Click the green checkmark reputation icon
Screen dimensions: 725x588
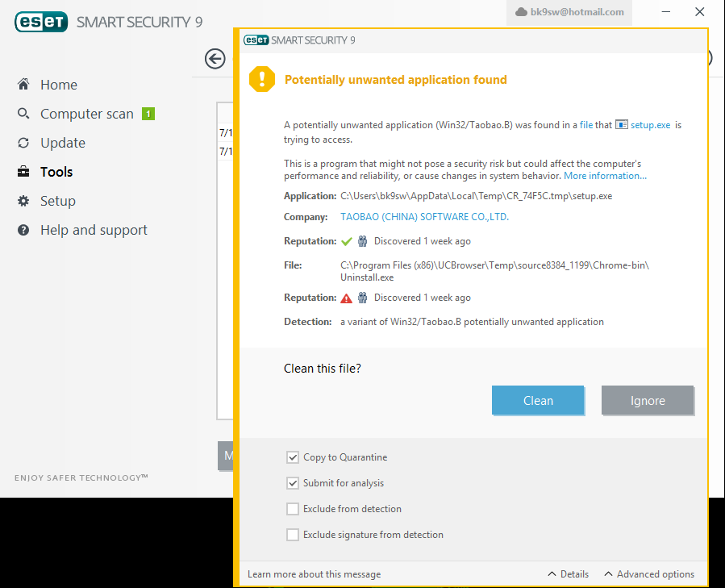tap(346, 241)
